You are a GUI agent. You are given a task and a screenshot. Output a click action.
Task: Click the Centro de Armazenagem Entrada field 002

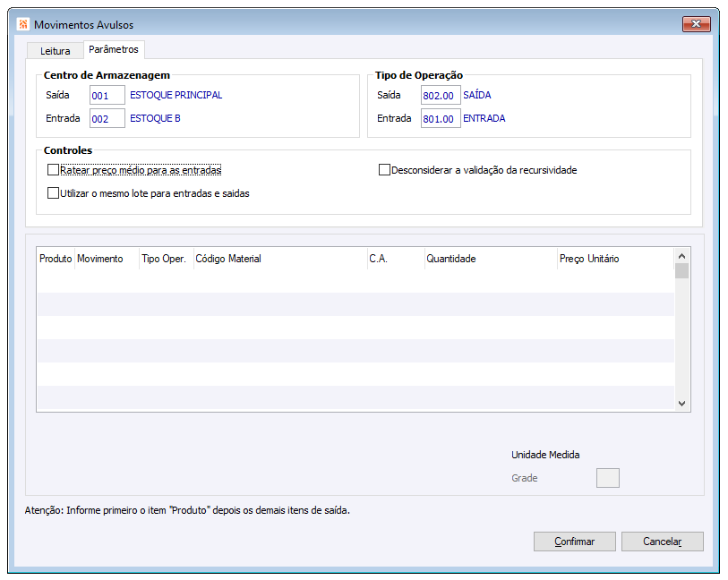pyautogui.click(x=107, y=118)
